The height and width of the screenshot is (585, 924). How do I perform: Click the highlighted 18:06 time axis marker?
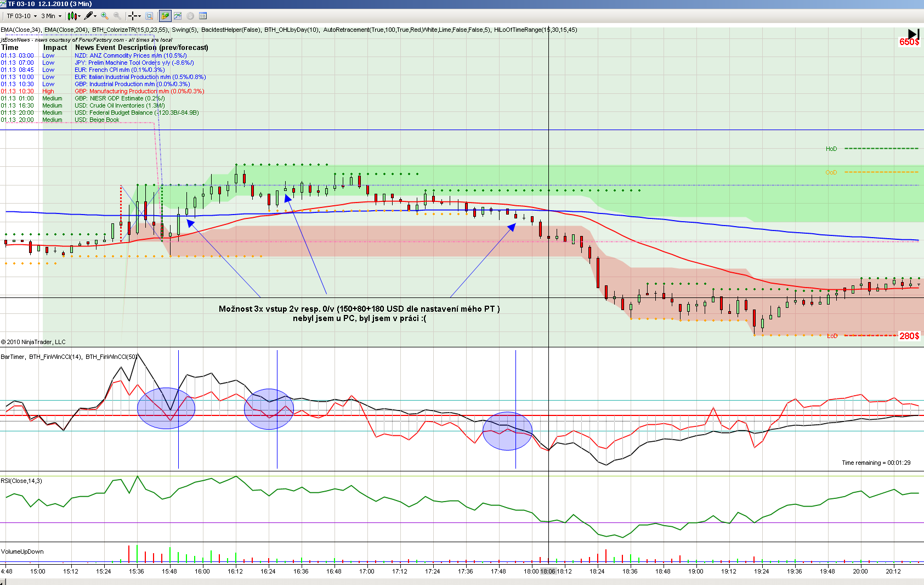coord(548,571)
